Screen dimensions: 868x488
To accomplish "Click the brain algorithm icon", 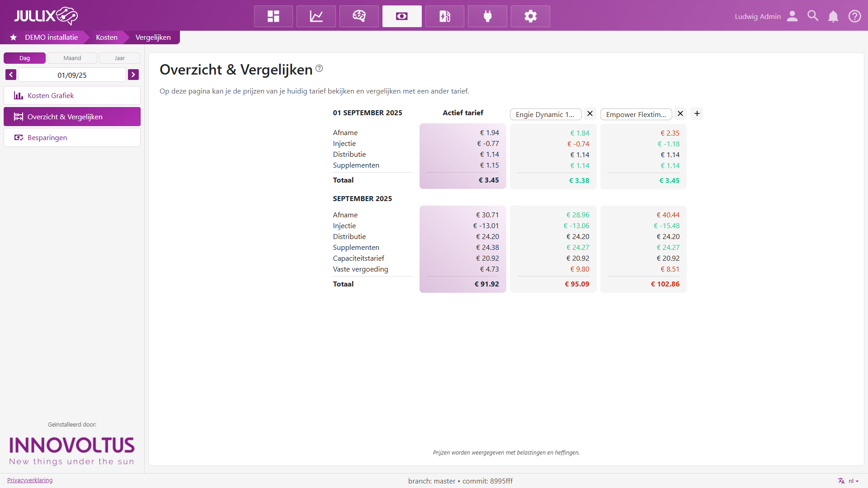I will [x=359, y=16].
